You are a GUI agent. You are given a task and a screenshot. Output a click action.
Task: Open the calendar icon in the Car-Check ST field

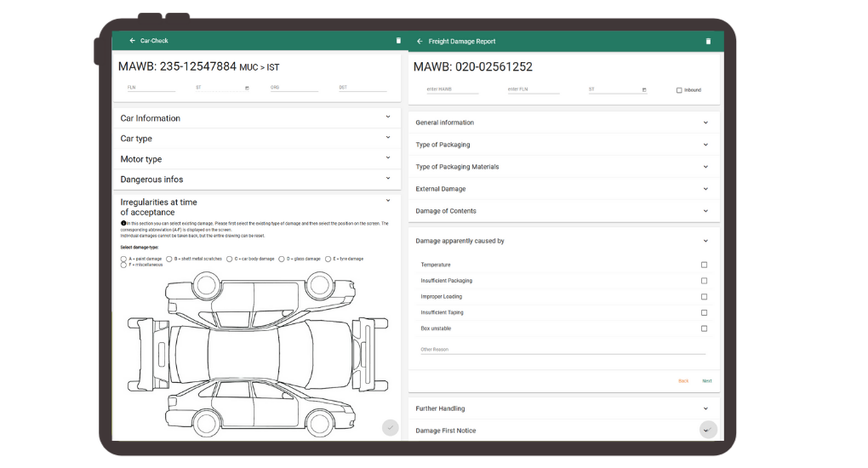pos(247,88)
